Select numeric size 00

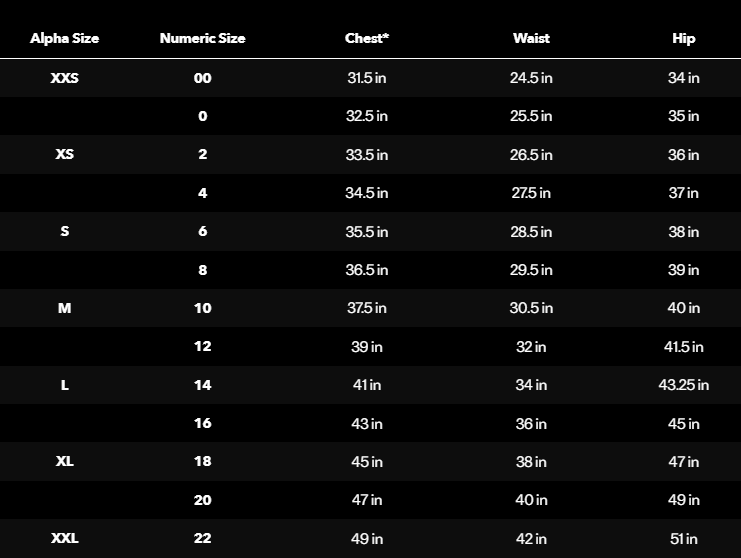(x=203, y=78)
